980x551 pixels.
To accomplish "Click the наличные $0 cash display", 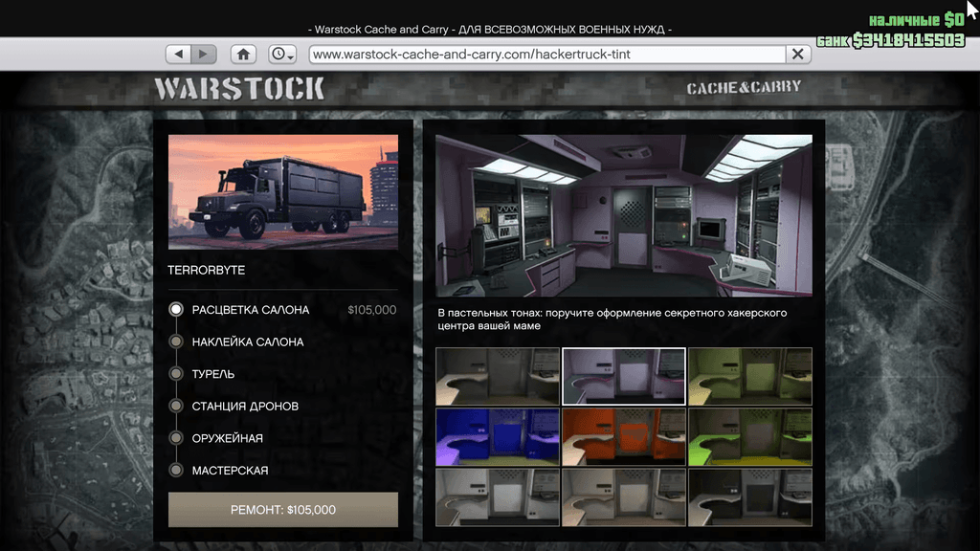I will pos(916,20).
